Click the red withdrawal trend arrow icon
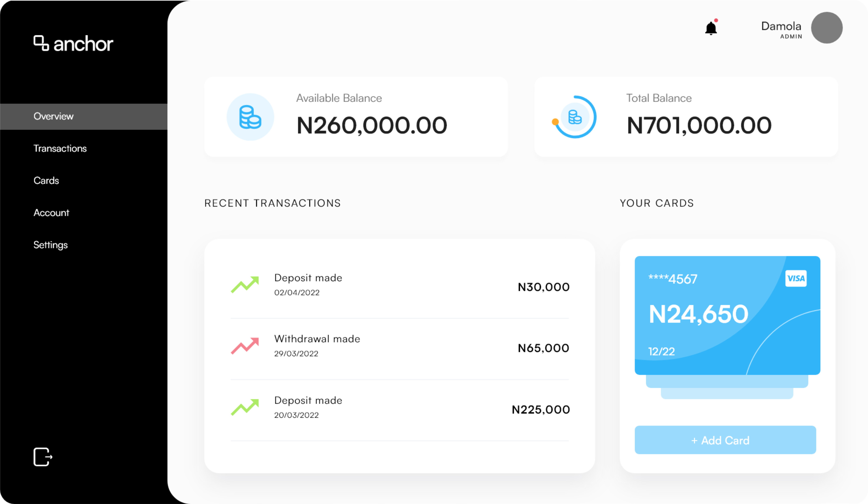The image size is (868, 504). click(x=245, y=346)
